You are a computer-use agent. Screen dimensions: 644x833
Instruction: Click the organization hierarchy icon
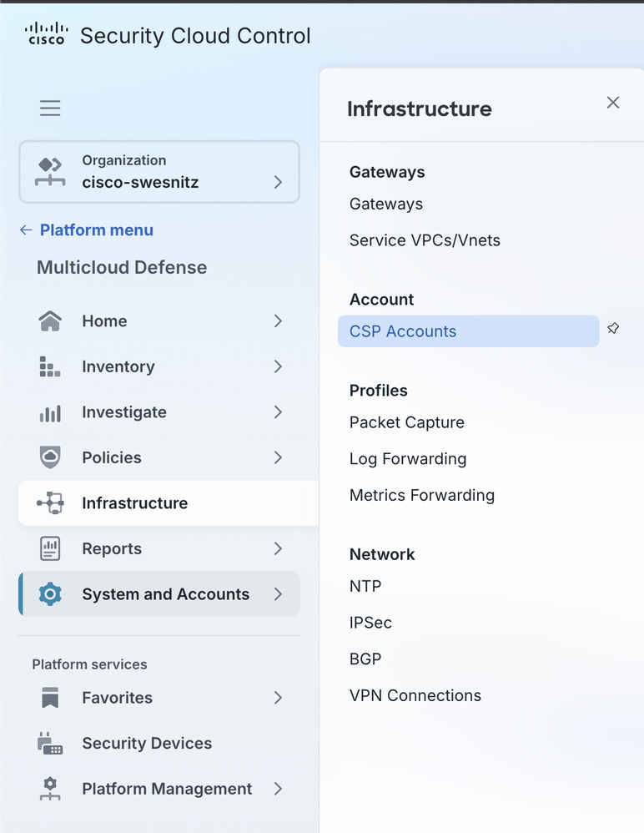point(50,172)
